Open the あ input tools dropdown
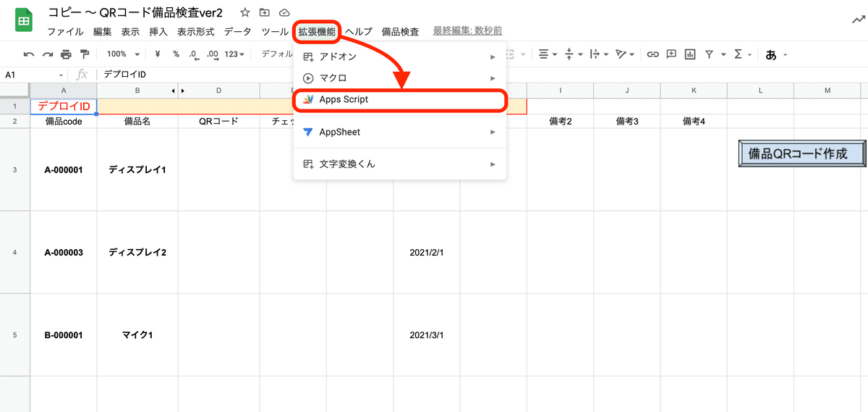 point(775,54)
